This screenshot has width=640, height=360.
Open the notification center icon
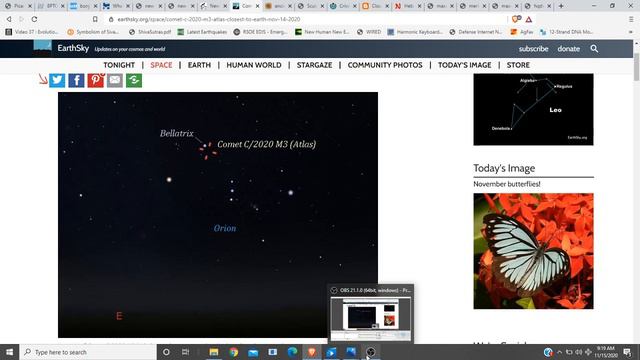pos(627,352)
